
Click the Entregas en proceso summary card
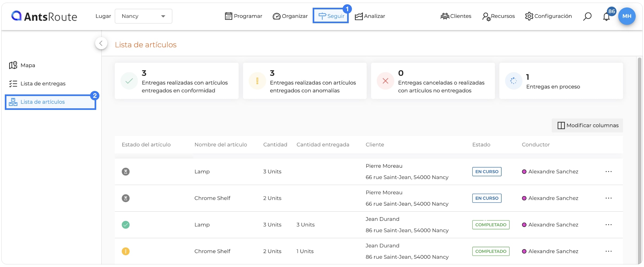pos(561,81)
